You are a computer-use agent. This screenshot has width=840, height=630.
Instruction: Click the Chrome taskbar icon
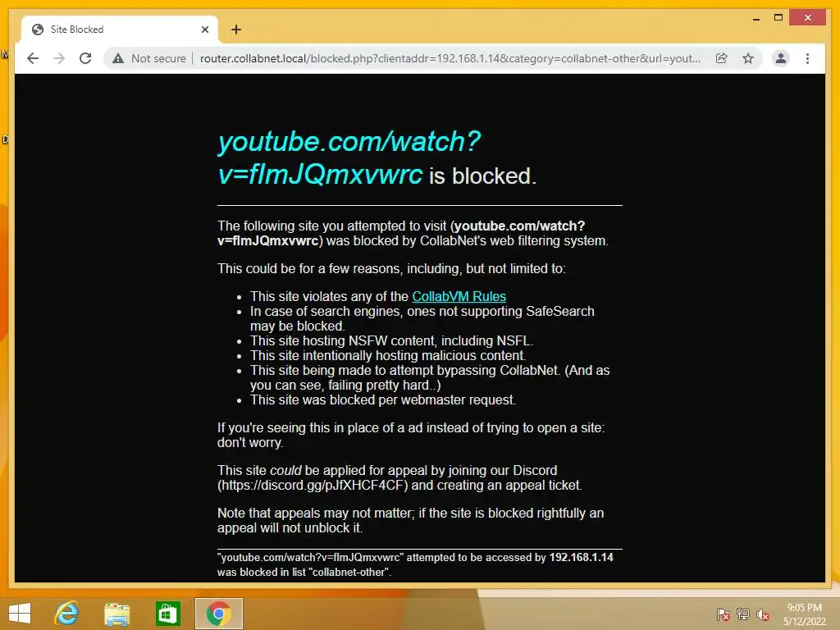(x=218, y=614)
